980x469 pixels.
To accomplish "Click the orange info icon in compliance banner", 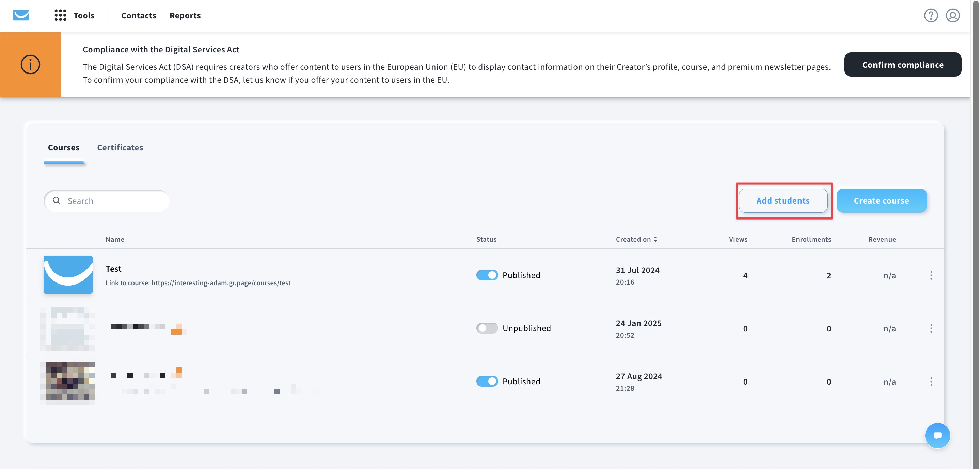I will click(x=30, y=64).
